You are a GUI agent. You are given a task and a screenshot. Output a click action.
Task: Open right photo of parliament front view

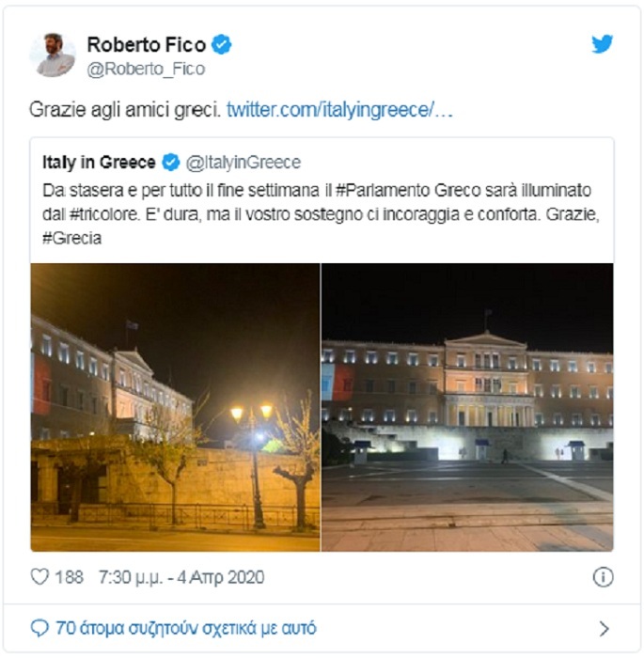(x=467, y=407)
